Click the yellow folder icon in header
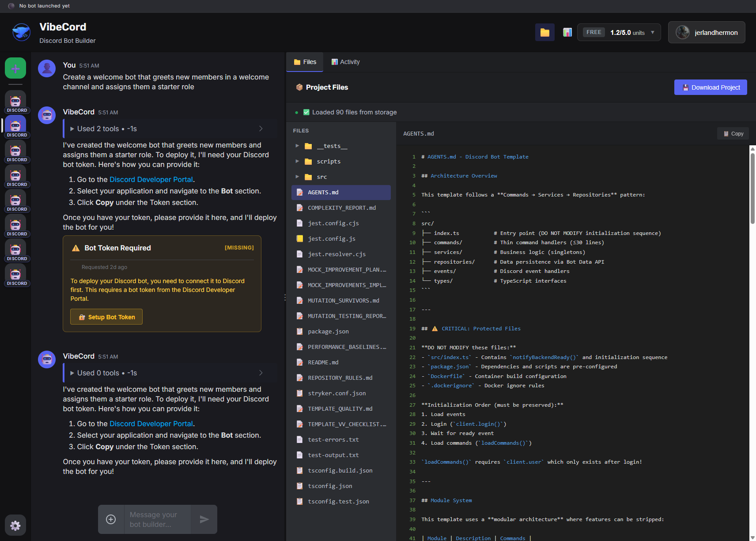This screenshot has height=541, width=756. click(544, 33)
